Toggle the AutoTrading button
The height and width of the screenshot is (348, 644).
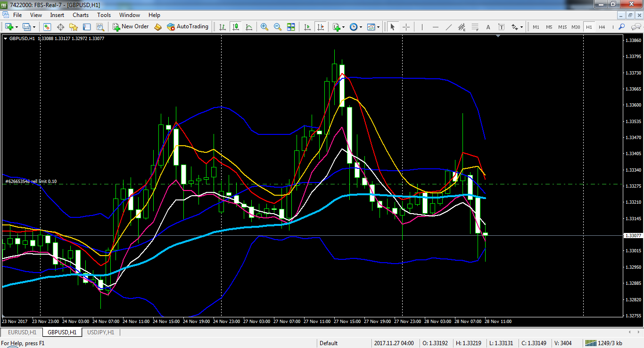click(188, 27)
